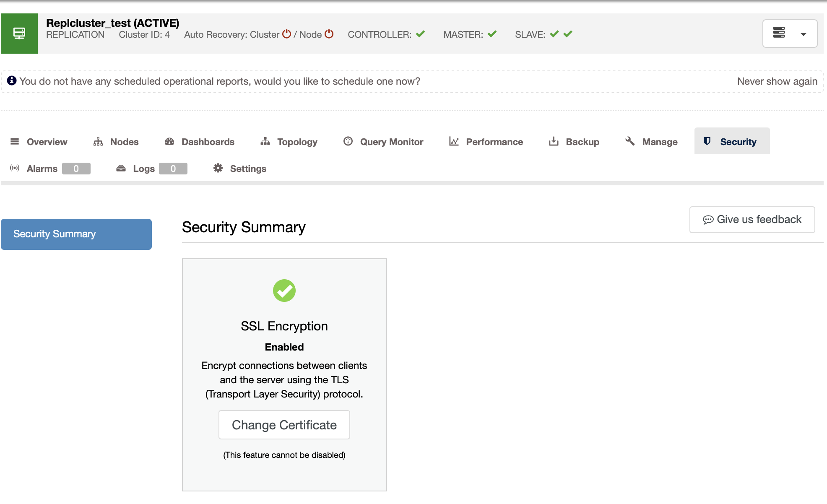Click the first SLAVE status checkmark

(554, 34)
